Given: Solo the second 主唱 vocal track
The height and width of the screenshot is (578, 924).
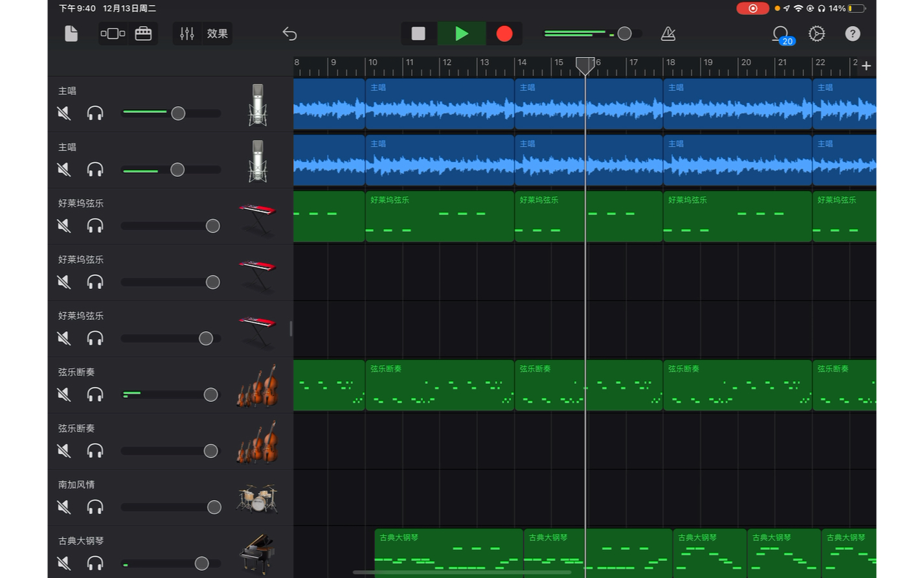Looking at the screenshot, I should [95, 170].
